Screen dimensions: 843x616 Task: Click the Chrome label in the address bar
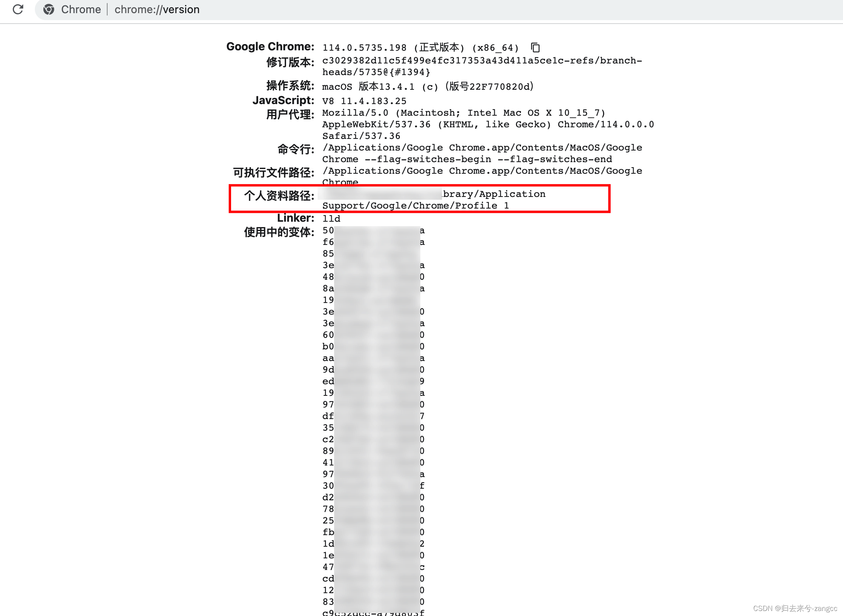[81, 9]
